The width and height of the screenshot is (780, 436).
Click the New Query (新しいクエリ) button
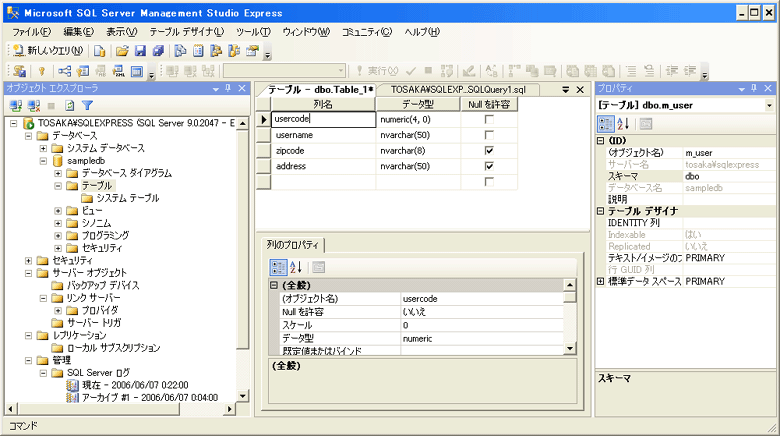tap(47, 51)
